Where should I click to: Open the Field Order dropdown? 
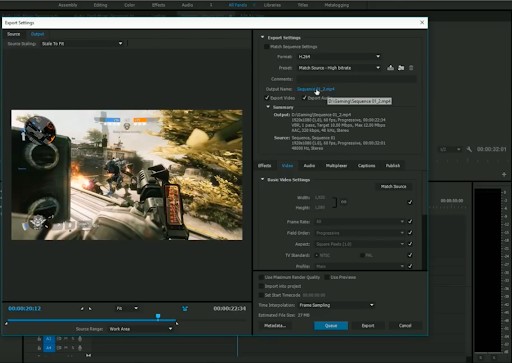pos(360,233)
